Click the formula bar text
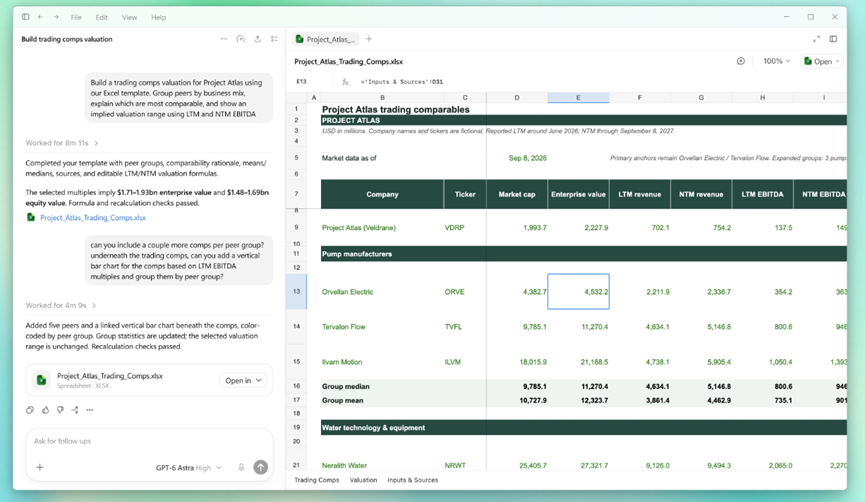This screenshot has height=502, width=865. (x=402, y=82)
